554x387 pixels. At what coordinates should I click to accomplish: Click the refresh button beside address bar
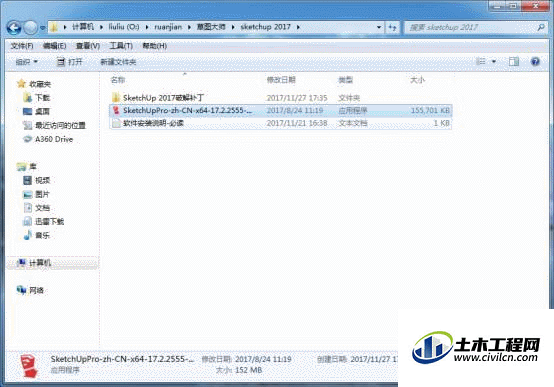coord(392,27)
